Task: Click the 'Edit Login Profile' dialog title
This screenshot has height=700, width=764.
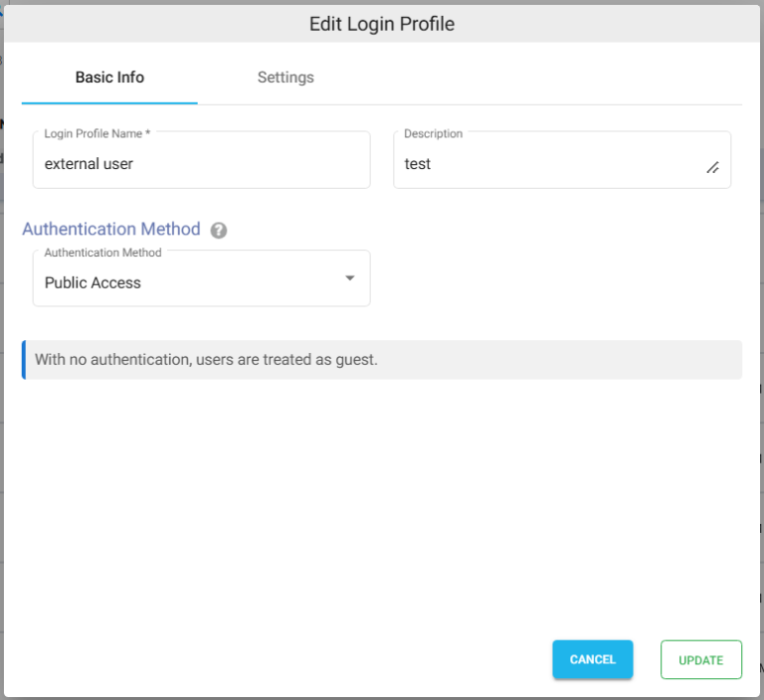Action: point(382,24)
